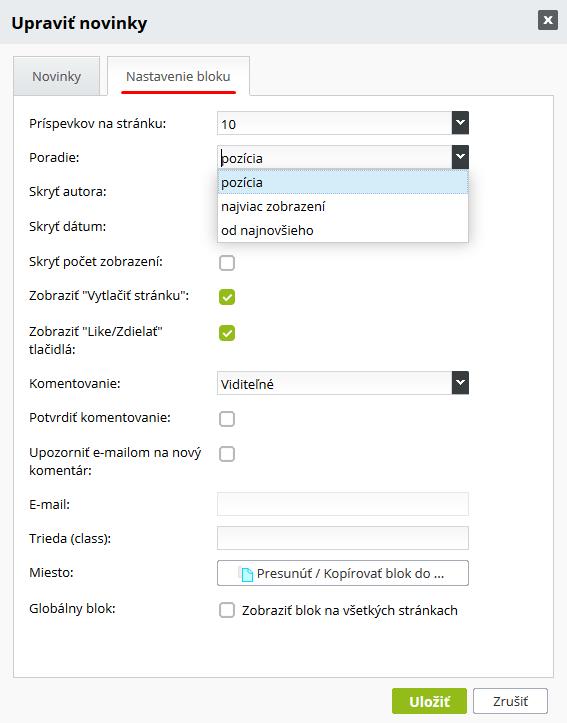Disable Like/Zdielať tlačidlá checkbox

pos(227,333)
